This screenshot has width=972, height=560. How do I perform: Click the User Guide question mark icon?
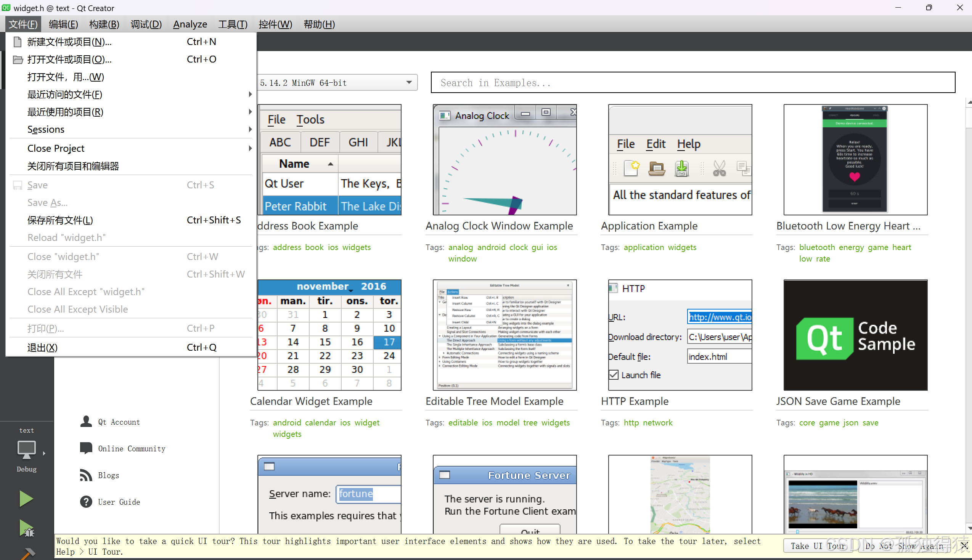tap(86, 502)
